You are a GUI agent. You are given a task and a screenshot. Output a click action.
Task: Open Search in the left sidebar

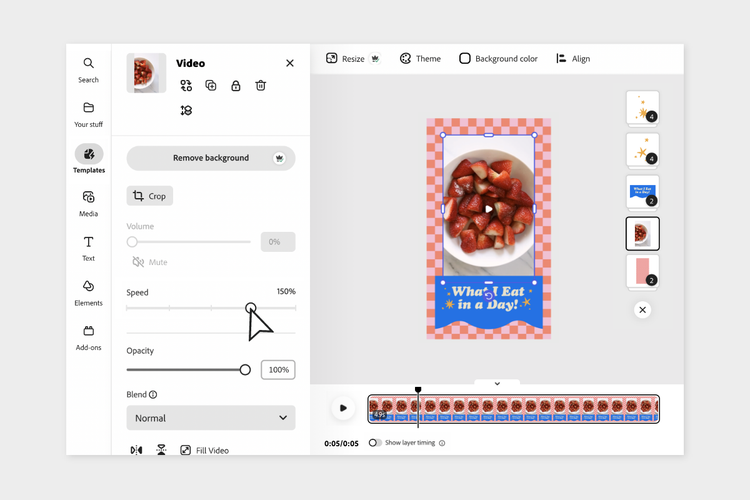pos(88,70)
